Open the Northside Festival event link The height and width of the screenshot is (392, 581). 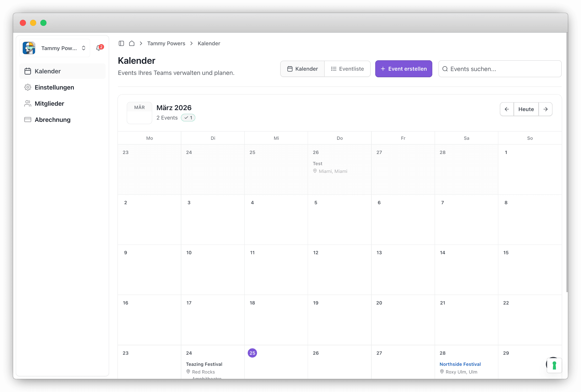(460, 364)
